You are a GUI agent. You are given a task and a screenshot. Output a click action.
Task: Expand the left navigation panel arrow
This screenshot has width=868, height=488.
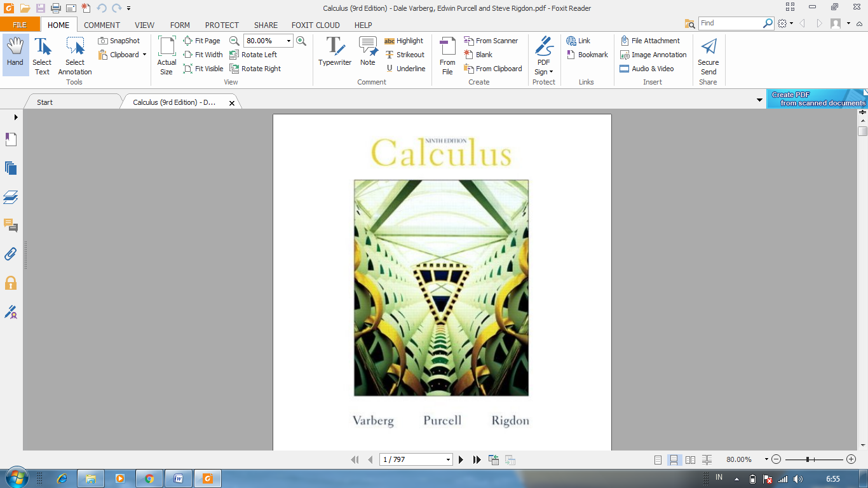16,117
